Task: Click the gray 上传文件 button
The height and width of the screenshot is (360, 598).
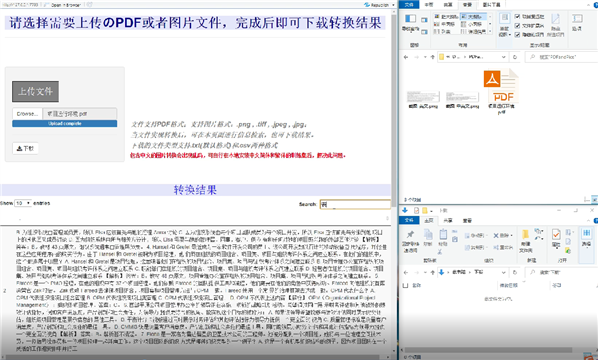Action: click(x=35, y=92)
